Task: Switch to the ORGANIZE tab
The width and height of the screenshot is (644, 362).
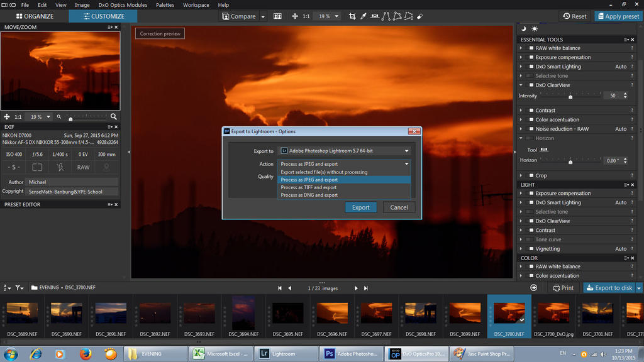Action: 34,16
